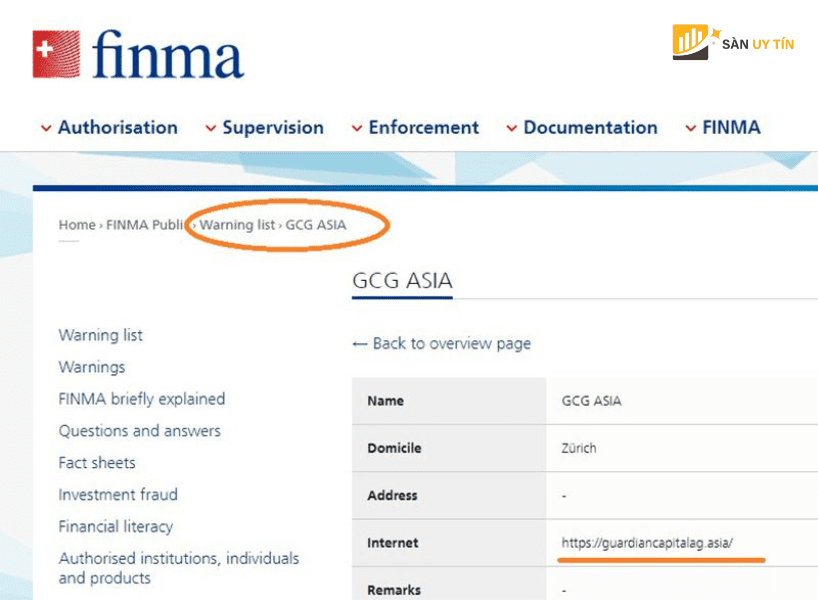The height and width of the screenshot is (600, 818).
Task: Expand the Supervision menu chevron
Action: [211, 128]
